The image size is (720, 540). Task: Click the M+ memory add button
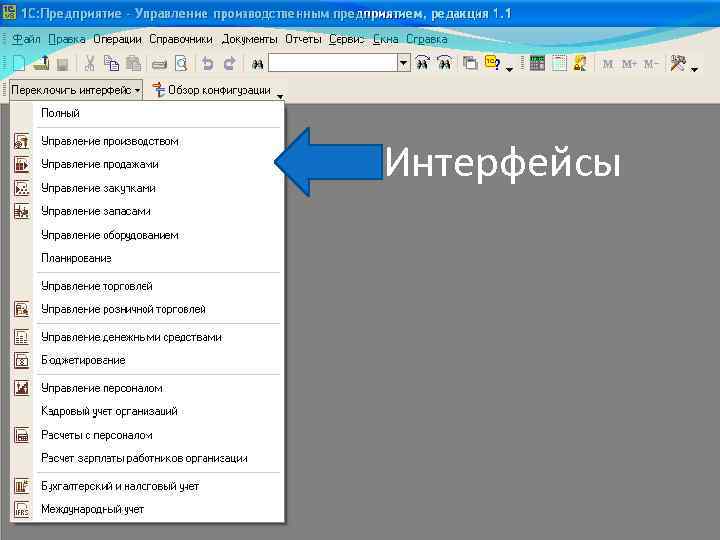pos(629,64)
